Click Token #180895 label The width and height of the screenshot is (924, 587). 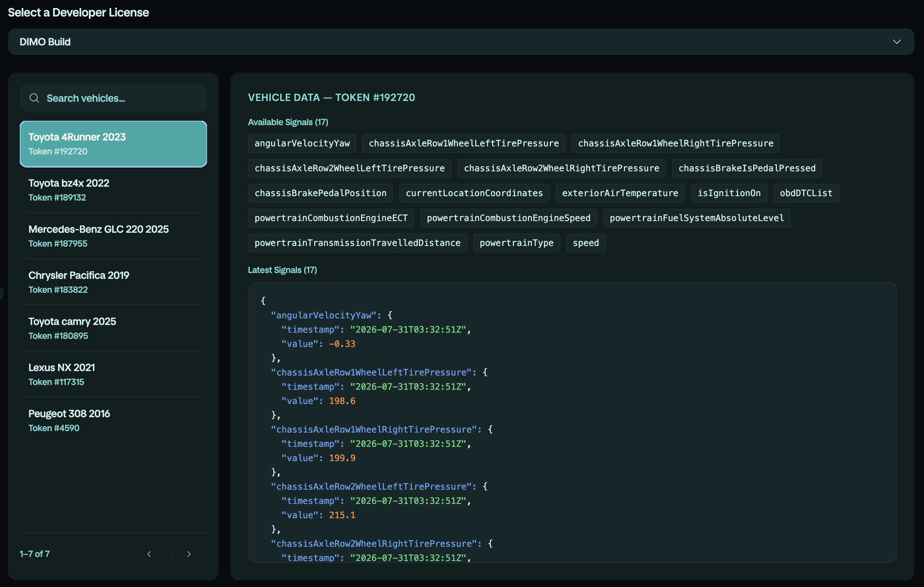coord(58,336)
